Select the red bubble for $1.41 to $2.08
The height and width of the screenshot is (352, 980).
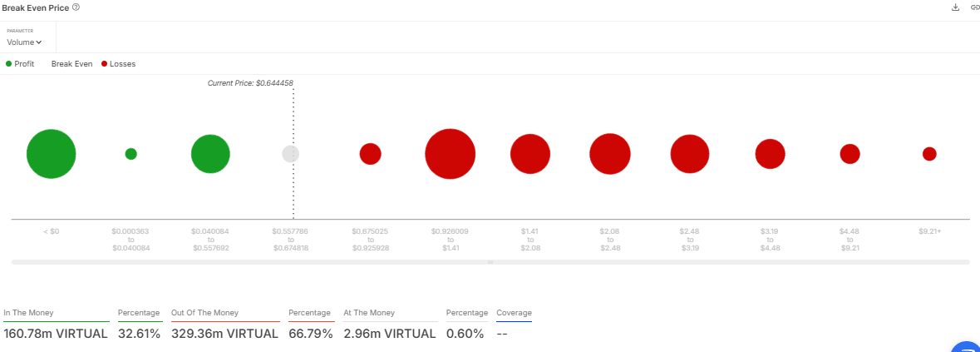(530, 154)
